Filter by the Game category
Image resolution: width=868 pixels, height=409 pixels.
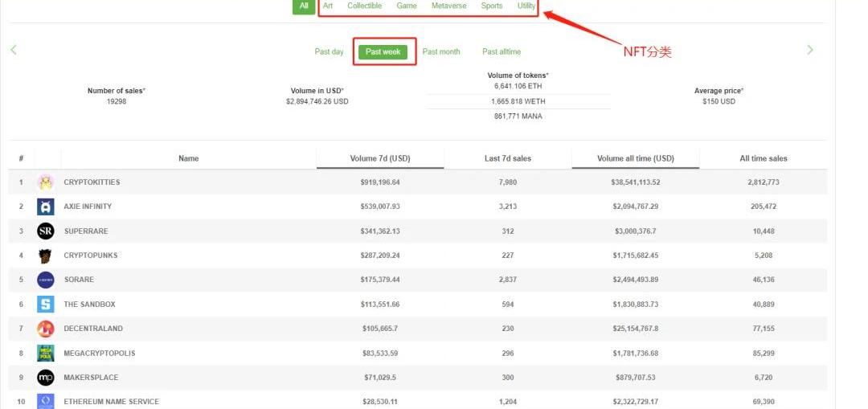pyautogui.click(x=407, y=6)
